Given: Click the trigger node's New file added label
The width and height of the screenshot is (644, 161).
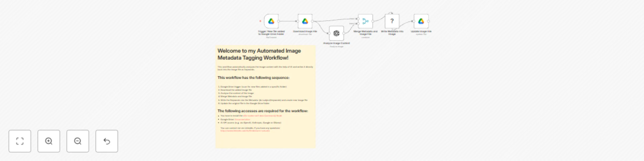Looking at the screenshot, I should [x=271, y=33].
